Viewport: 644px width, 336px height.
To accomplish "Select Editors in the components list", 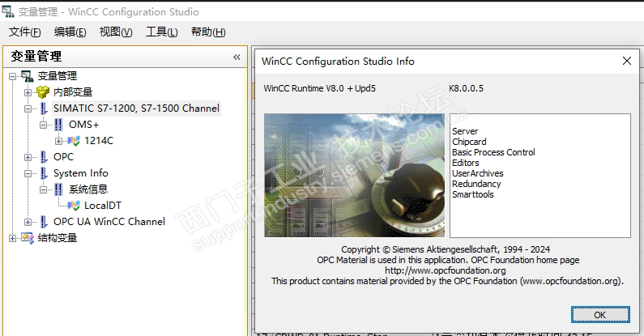I will coord(465,163).
